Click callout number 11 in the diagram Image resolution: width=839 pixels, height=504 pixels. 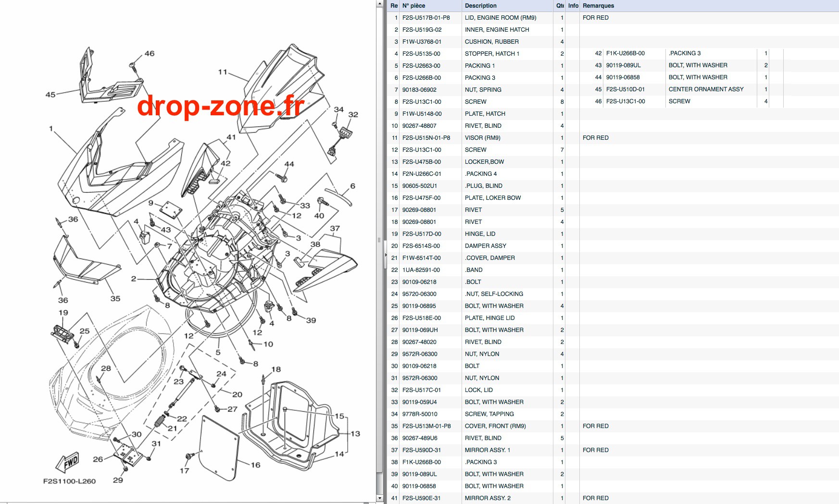(x=223, y=72)
